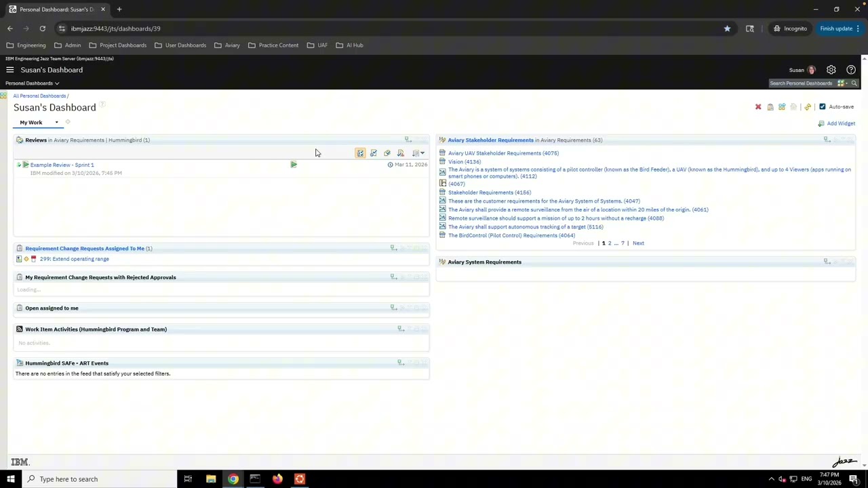Screen dimensions: 868x488
Task: Open File Explorer from taskbar
Action: 211,479
